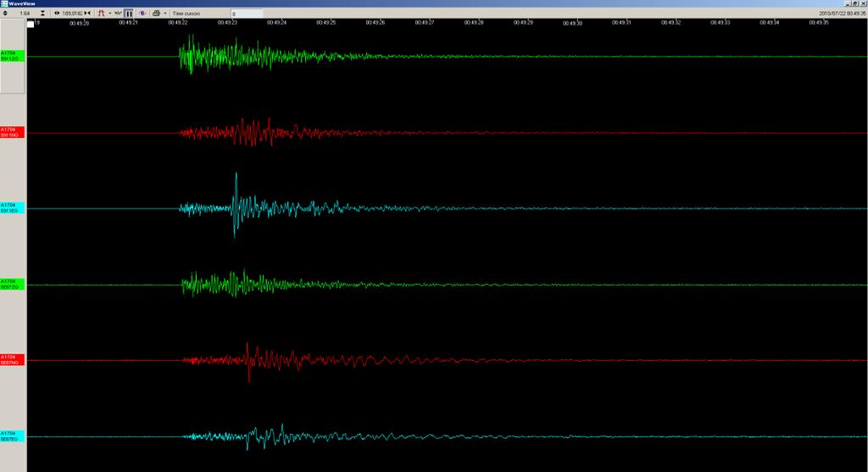This screenshot has height=472, width=868.
Task: Click the 00:49:22 tick on time axis
Action: point(178,23)
